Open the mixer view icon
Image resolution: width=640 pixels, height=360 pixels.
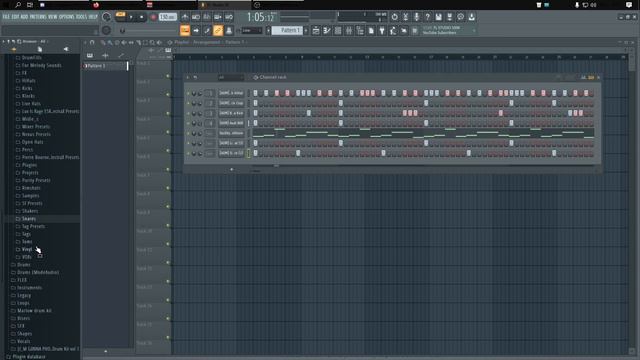[349, 31]
